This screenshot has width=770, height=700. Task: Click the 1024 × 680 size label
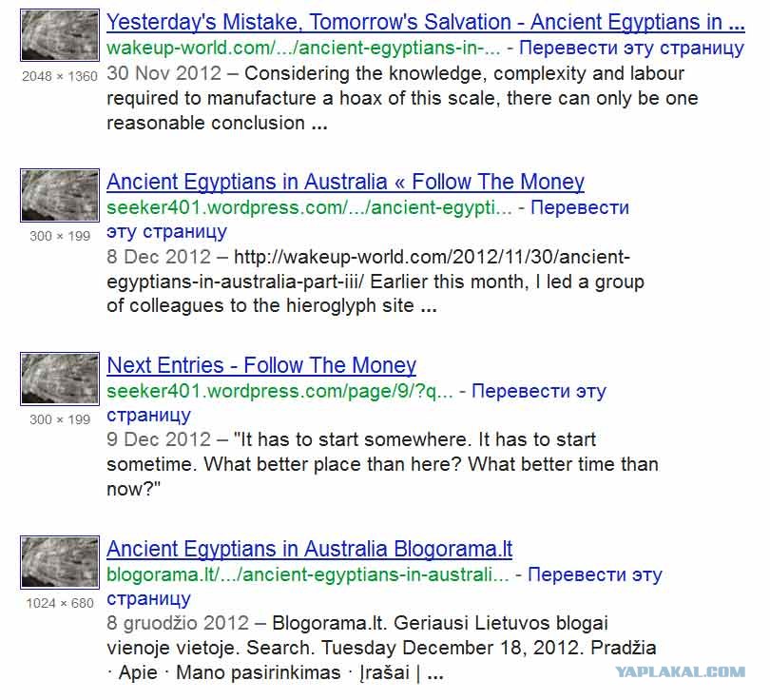click(x=60, y=603)
